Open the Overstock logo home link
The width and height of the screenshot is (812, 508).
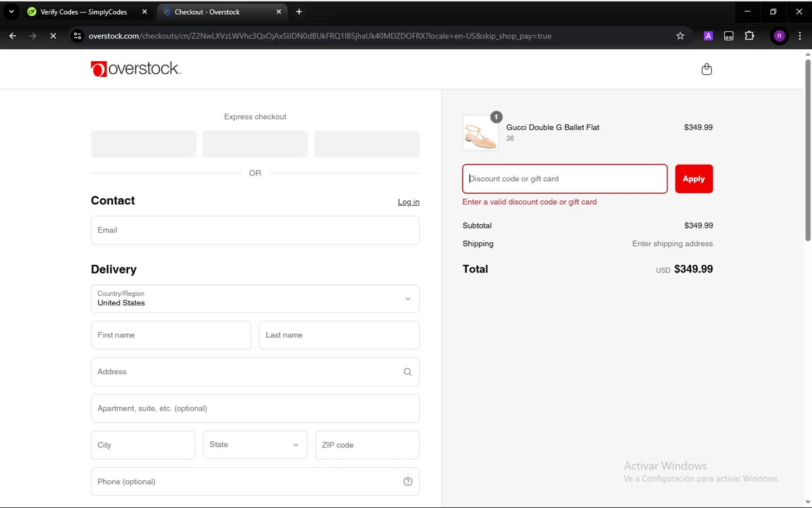(136, 69)
